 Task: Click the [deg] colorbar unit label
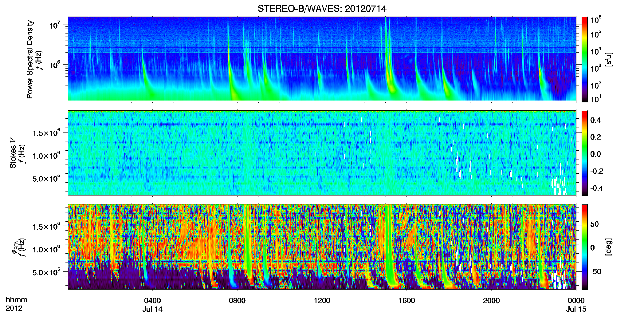[609, 247]
